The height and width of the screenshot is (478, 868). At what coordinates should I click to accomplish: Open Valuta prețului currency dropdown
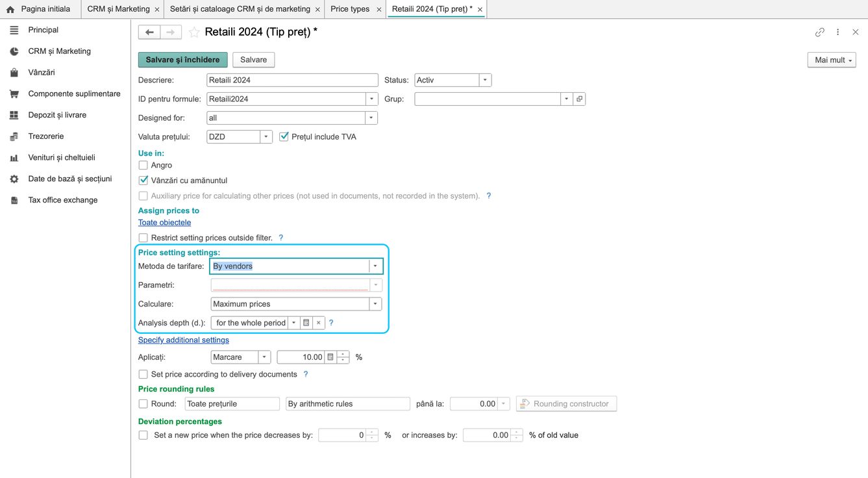click(x=266, y=136)
